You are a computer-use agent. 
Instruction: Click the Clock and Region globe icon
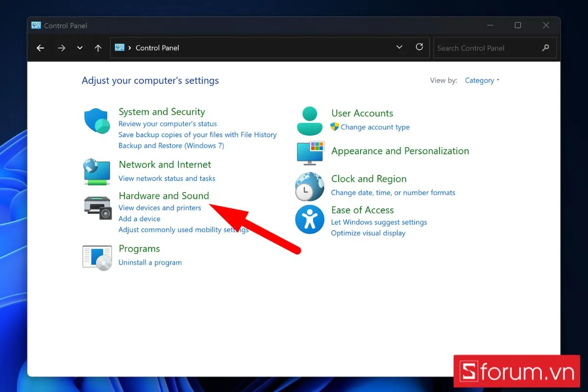click(x=310, y=187)
